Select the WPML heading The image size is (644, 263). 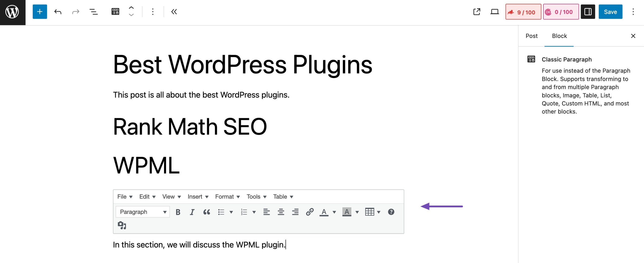146,165
